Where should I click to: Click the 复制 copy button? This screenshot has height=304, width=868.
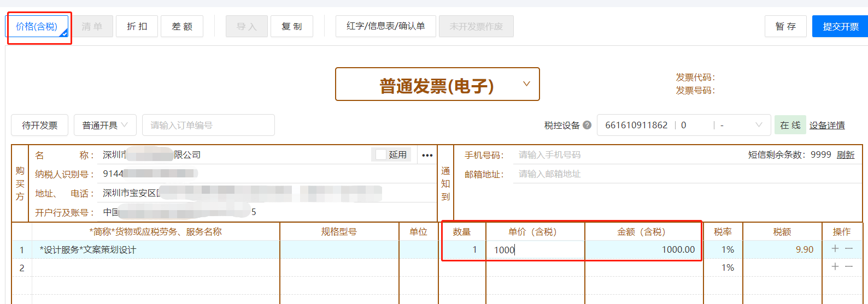(x=292, y=26)
